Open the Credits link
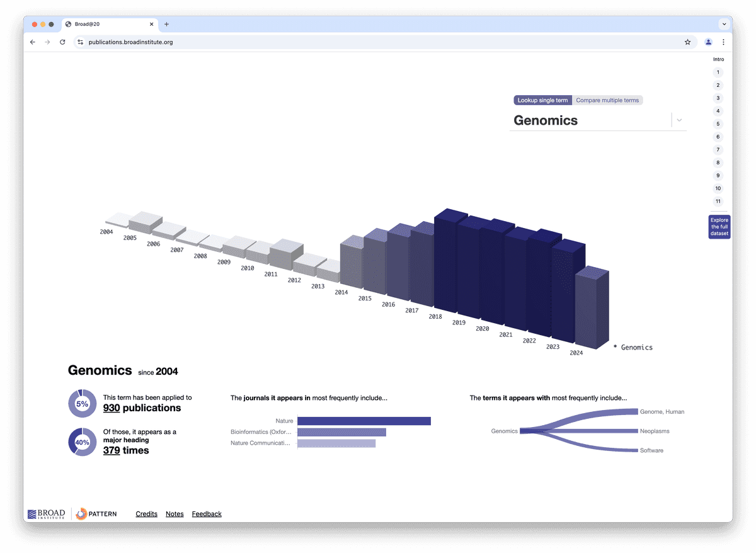 (x=146, y=514)
